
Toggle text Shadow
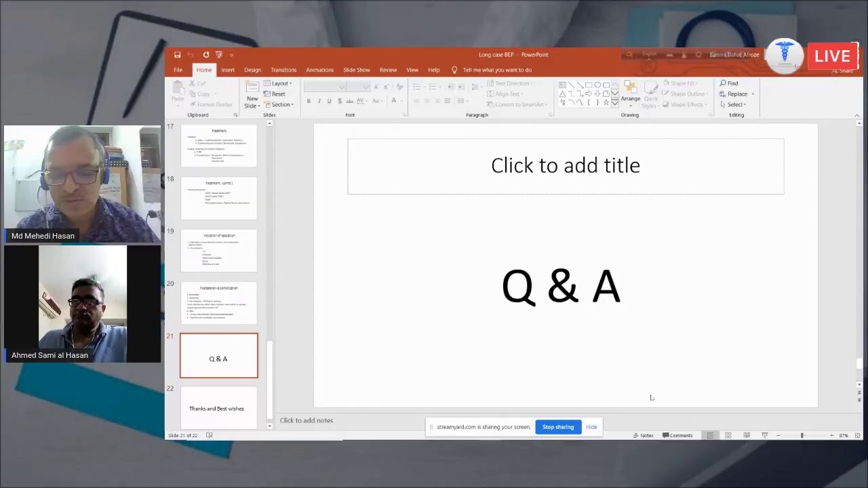[340, 101]
